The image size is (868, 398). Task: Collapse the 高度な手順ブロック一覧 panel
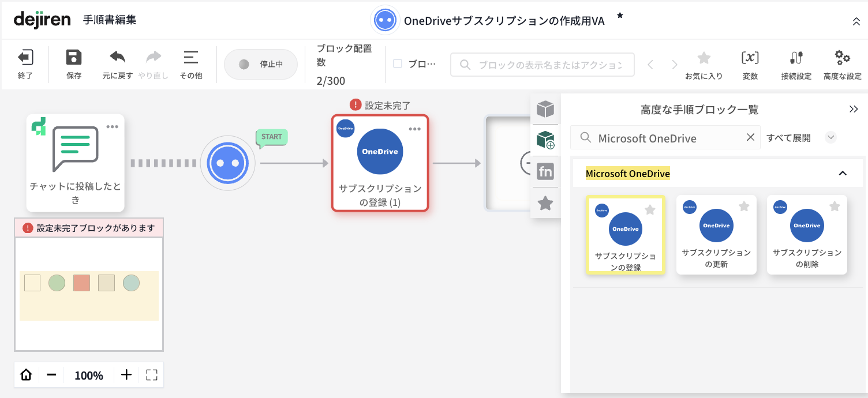[854, 109]
